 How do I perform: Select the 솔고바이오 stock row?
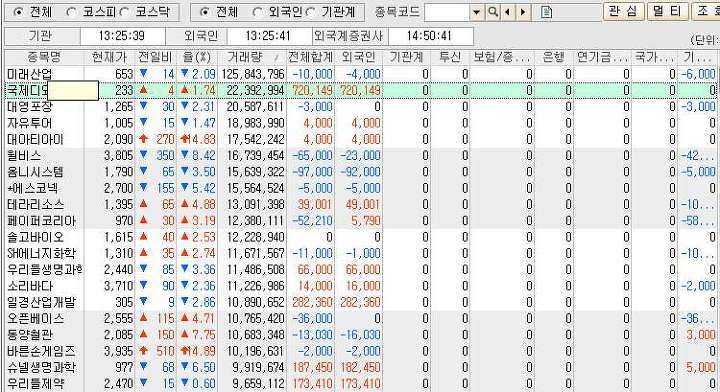coord(360,237)
